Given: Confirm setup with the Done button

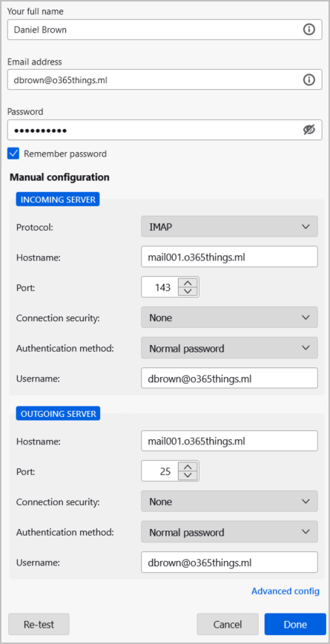Looking at the screenshot, I should [295, 624].
